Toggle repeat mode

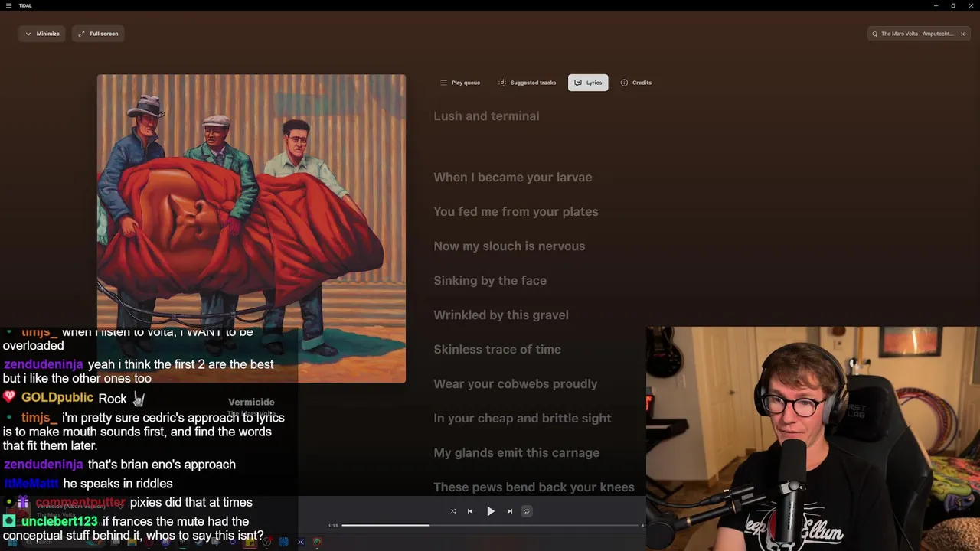point(527,511)
